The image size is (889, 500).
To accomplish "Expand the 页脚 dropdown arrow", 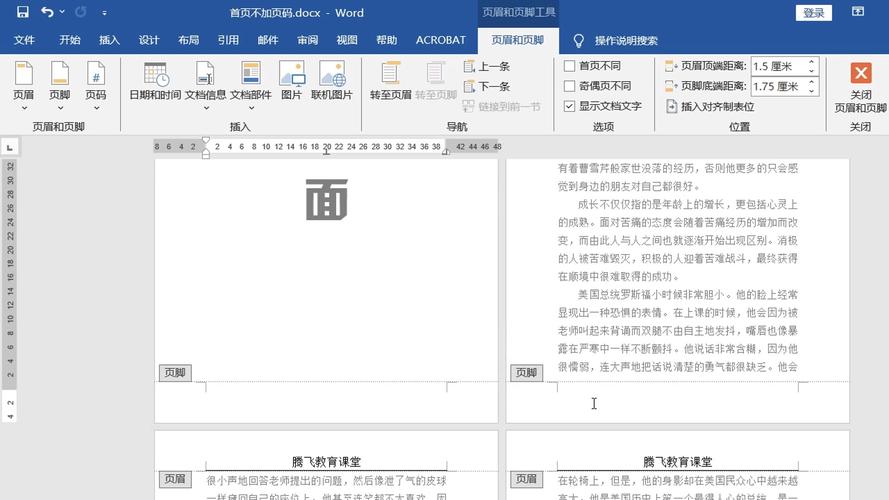I will coord(60,108).
